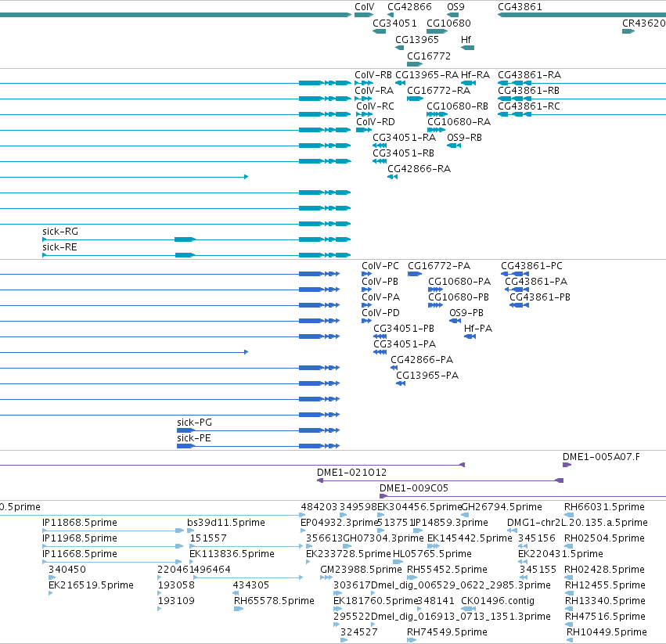Click the ColV-PD protein label
This screenshot has height=644, width=666.
tap(380, 314)
